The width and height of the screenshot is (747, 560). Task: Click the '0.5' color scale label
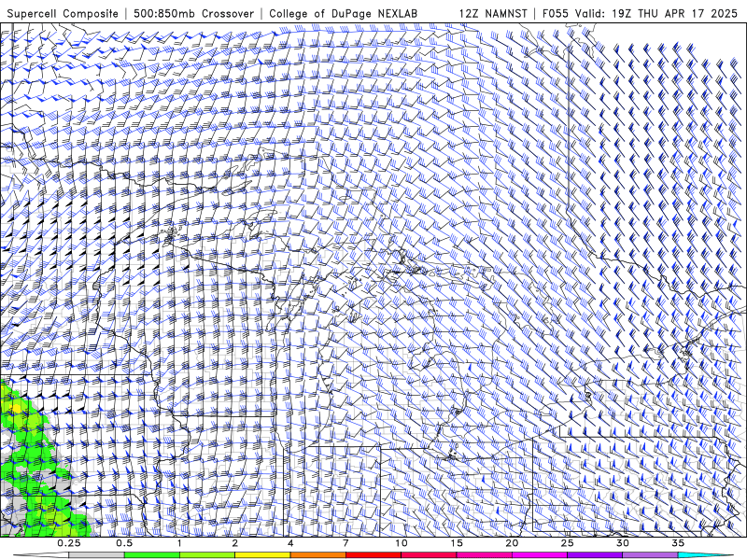tap(124, 543)
